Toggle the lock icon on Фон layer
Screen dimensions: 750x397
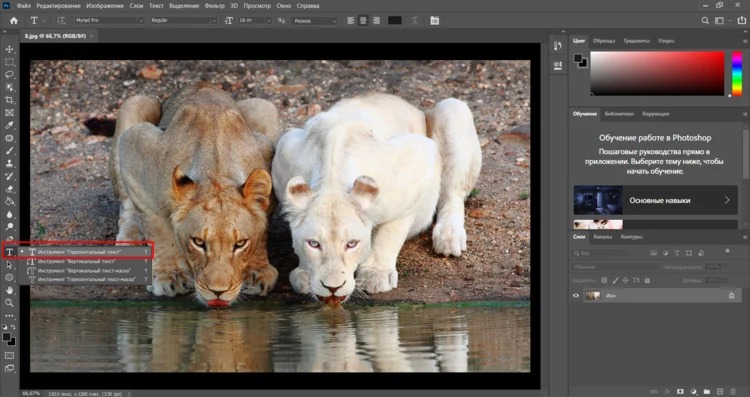731,296
